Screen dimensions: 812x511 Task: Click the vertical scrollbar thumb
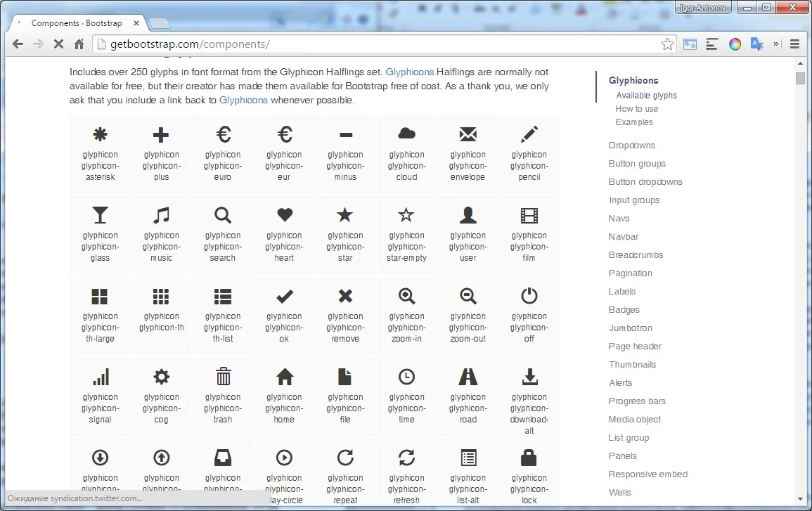tap(801, 77)
